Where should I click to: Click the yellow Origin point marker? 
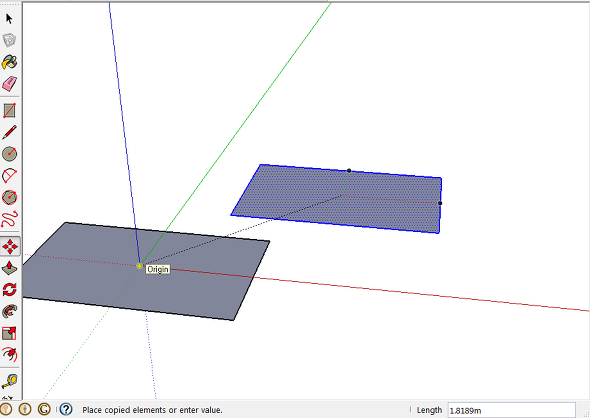click(140, 266)
